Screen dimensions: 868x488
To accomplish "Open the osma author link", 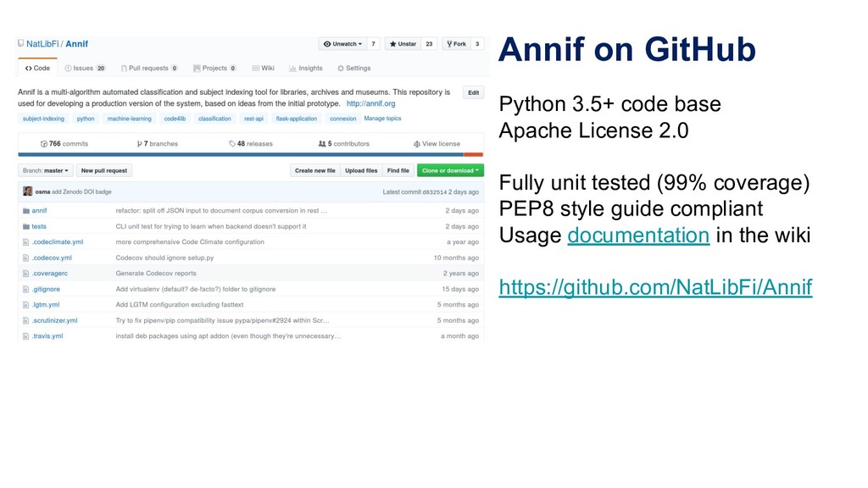I will click(x=42, y=192).
